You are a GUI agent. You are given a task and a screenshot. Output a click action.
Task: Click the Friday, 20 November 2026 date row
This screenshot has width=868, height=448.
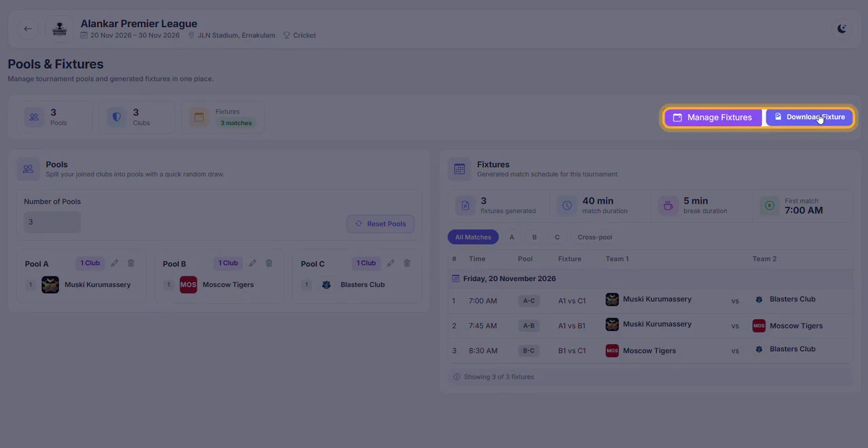pyautogui.click(x=650, y=279)
